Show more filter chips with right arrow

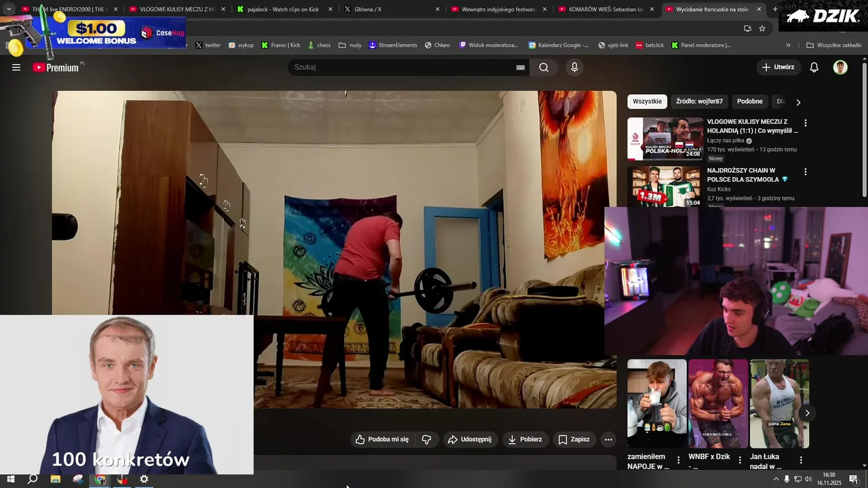click(798, 102)
